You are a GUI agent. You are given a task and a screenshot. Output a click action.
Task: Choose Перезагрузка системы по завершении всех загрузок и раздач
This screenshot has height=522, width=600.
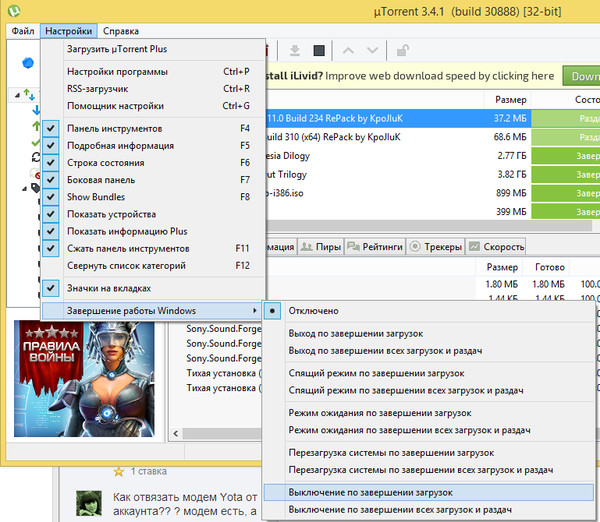(429, 470)
